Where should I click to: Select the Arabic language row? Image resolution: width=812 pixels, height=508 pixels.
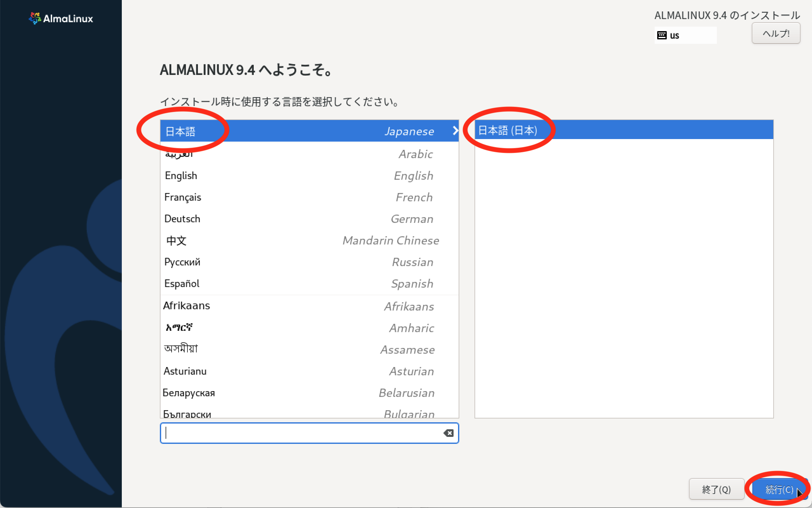(309, 154)
